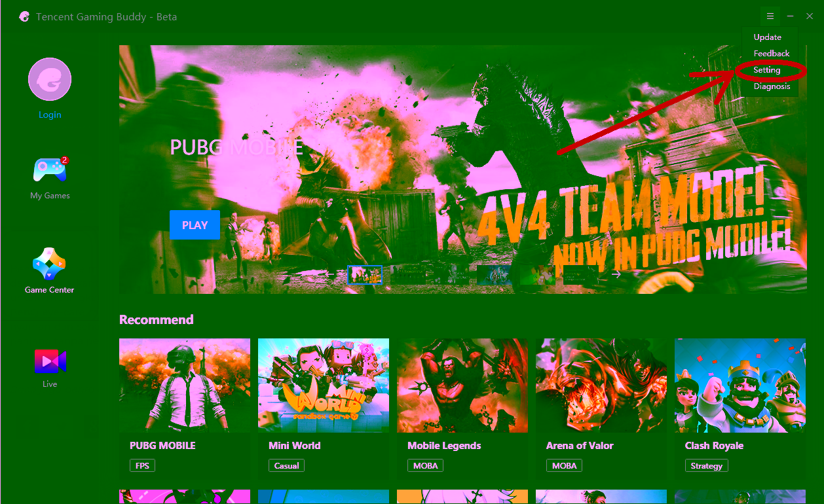Click PUBG MOBILE title in Recommend list
This screenshot has height=504, width=824.
162,446
